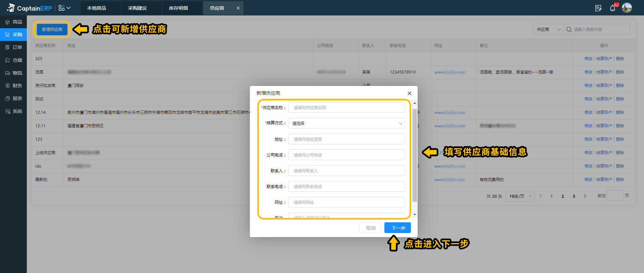Image resolution: width=644 pixels, height=273 pixels.
Task: Open the website link in 汤圆 row
Action: coord(449,72)
